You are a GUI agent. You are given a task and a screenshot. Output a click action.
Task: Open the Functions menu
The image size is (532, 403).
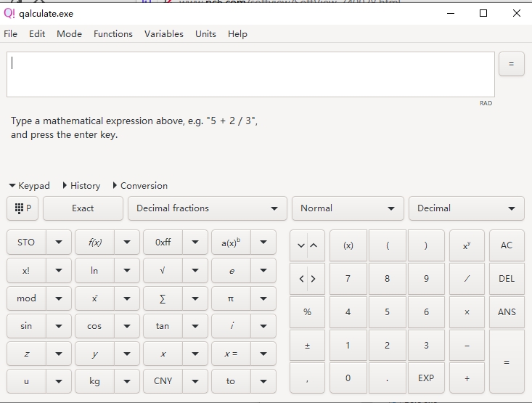pos(113,34)
